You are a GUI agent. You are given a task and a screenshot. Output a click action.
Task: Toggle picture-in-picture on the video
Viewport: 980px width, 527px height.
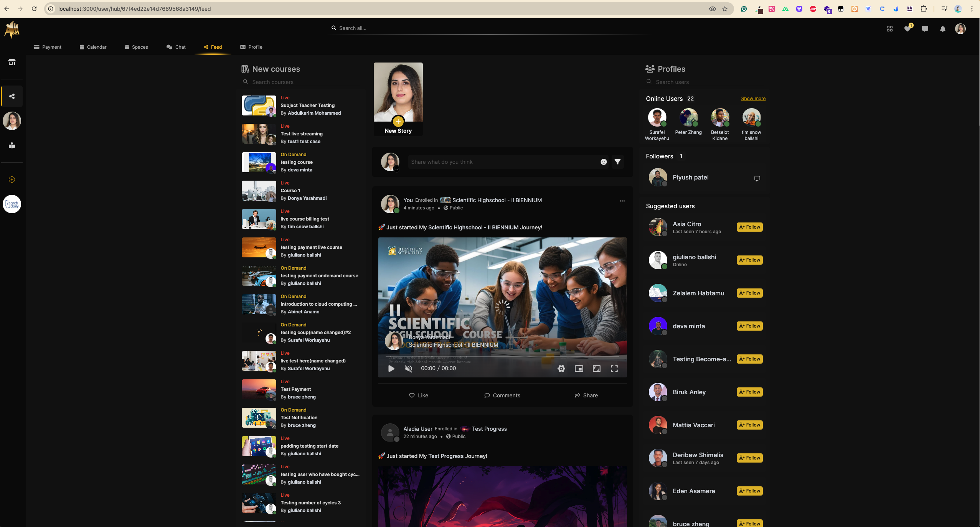pyautogui.click(x=579, y=369)
